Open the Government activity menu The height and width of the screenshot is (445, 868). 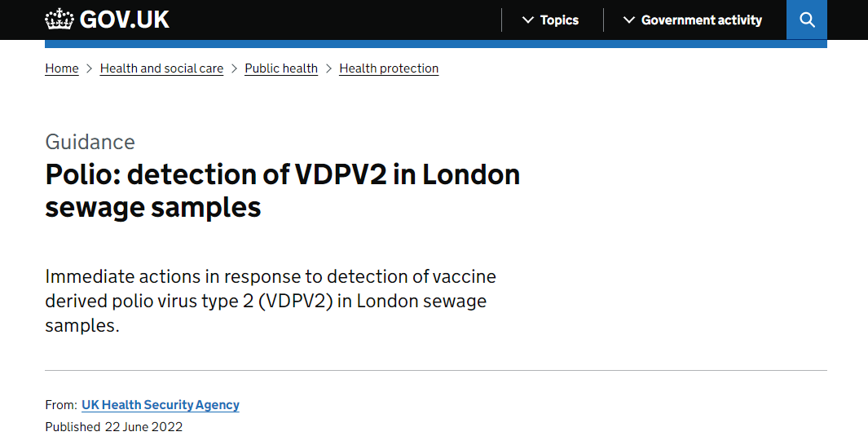(693, 20)
